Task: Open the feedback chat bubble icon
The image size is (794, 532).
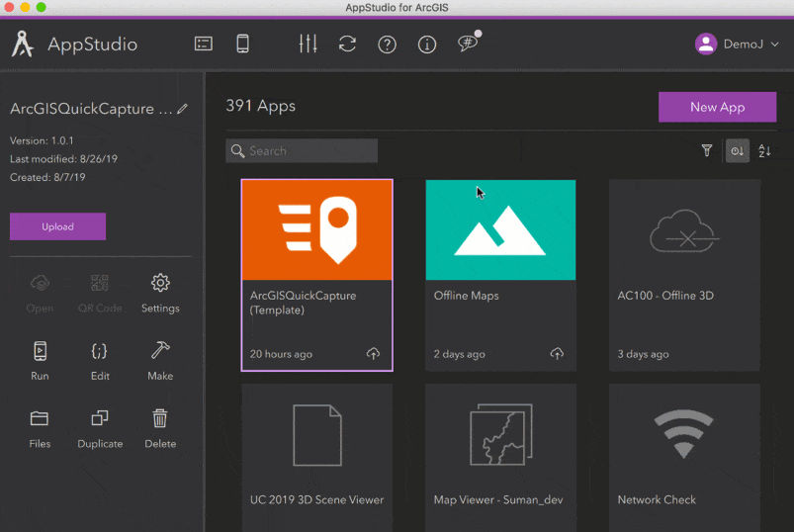Action: (469, 43)
